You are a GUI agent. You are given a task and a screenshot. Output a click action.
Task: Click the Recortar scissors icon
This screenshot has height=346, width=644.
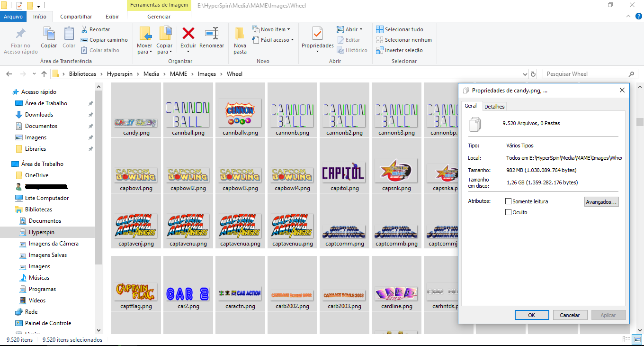84,29
